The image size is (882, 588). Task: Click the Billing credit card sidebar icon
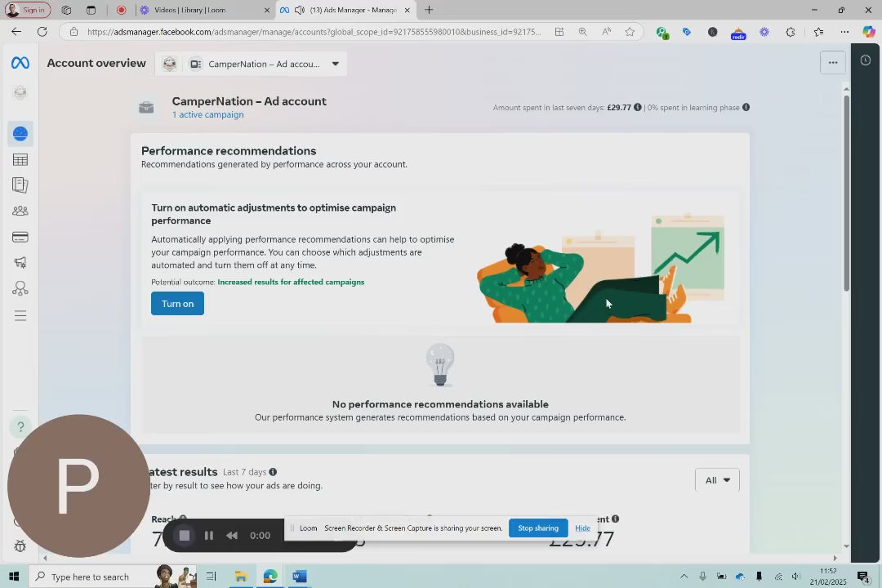[x=20, y=237]
